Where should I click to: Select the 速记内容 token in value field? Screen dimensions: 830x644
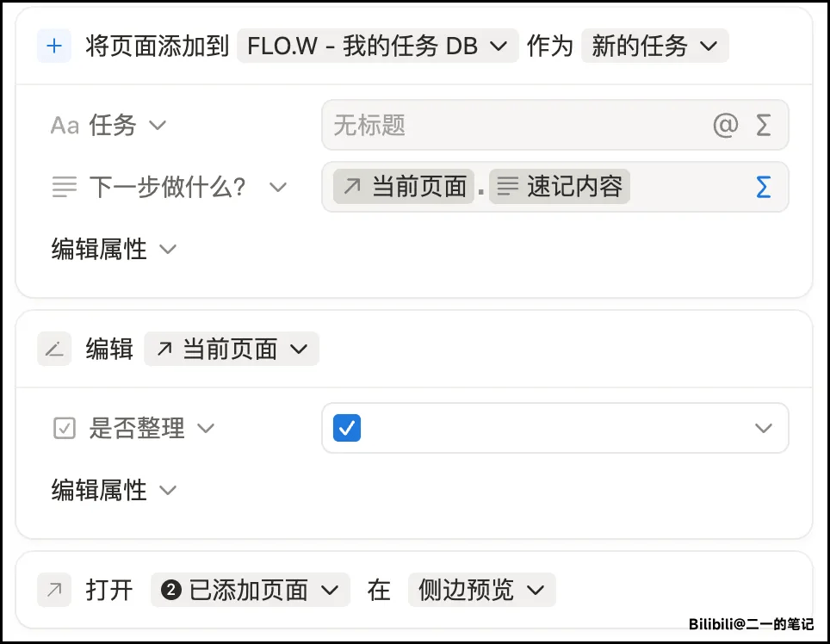click(x=560, y=187)
